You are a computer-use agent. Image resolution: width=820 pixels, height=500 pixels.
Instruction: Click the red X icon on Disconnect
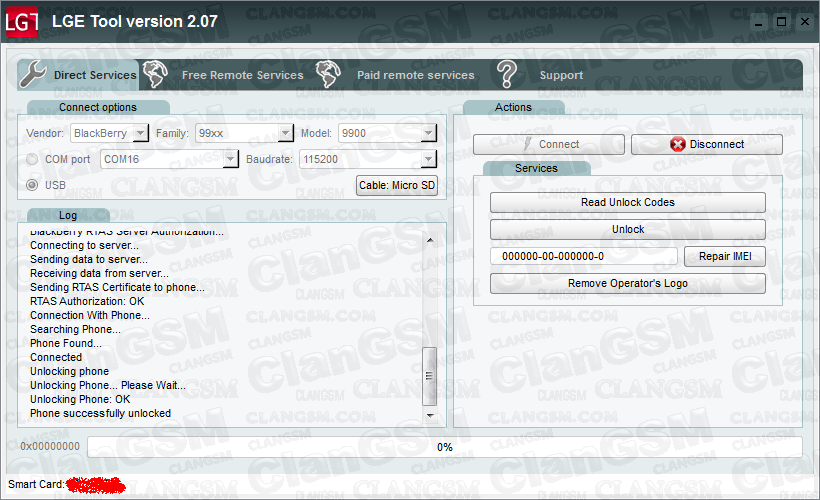click(678, 144)
